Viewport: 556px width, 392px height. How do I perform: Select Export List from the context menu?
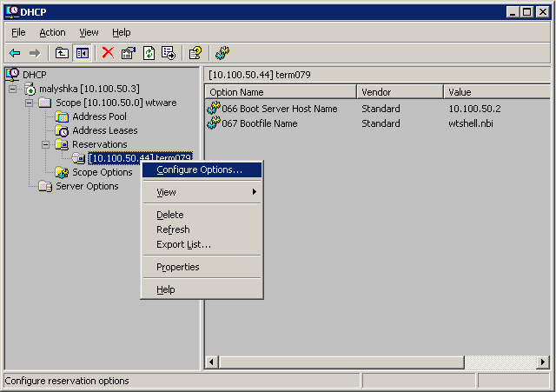[183, 244]
